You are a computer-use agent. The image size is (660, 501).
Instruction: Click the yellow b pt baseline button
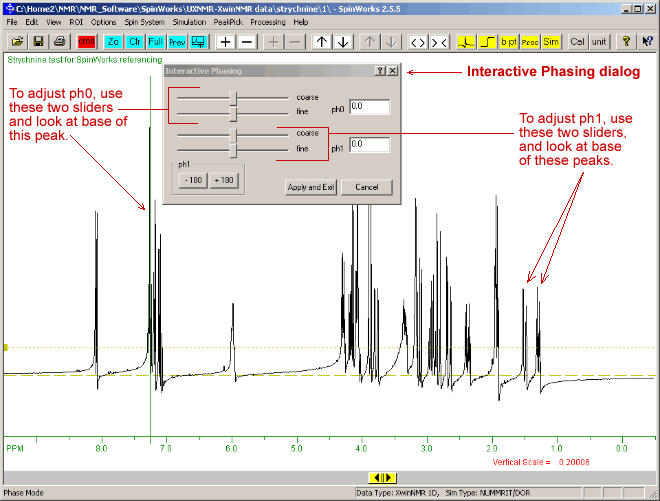(x=509, y=42)
